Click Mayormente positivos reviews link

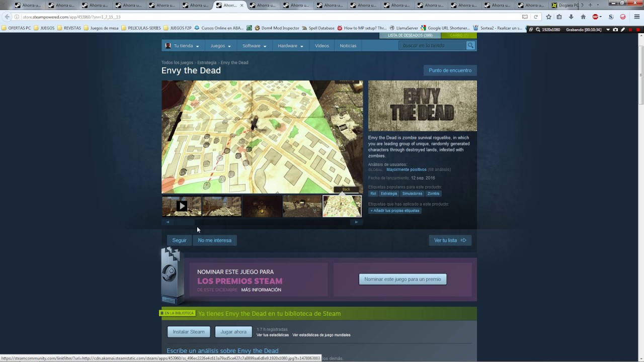click(x=407, y=169)
